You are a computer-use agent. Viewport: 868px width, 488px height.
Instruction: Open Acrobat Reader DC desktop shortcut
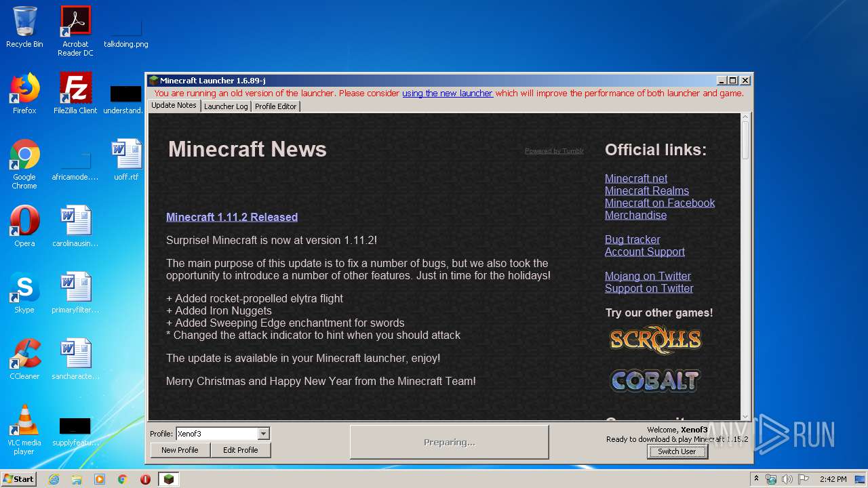[x=75, y=30]
